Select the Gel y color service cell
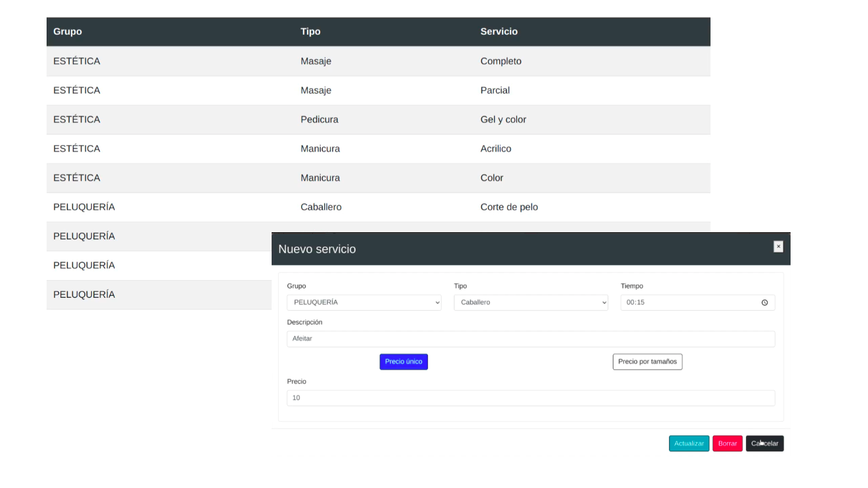Viewport: 868px width, 488px height. 503,119
